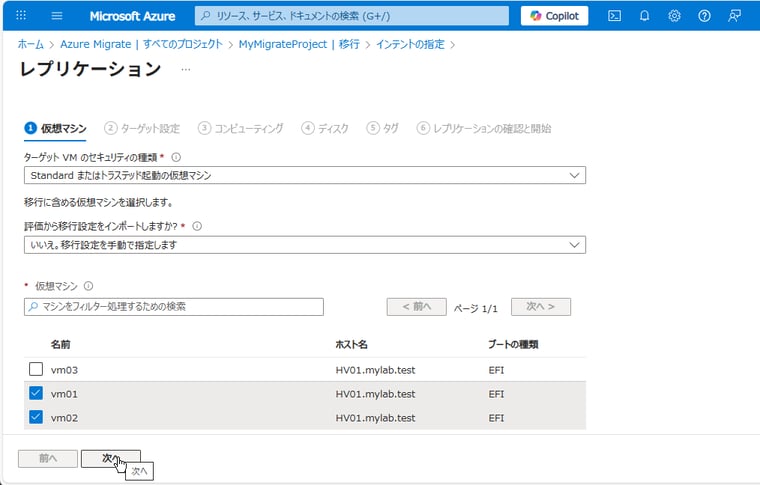760x485 pixels.
Task: Open the Azure portal waffle apps icon
Action: [21, 16]
